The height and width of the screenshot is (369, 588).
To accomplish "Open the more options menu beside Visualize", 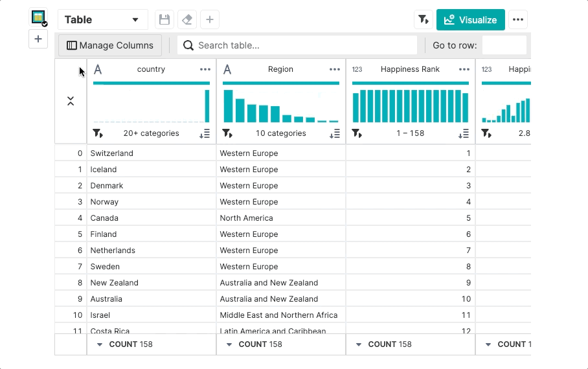I will click(517, 19).
